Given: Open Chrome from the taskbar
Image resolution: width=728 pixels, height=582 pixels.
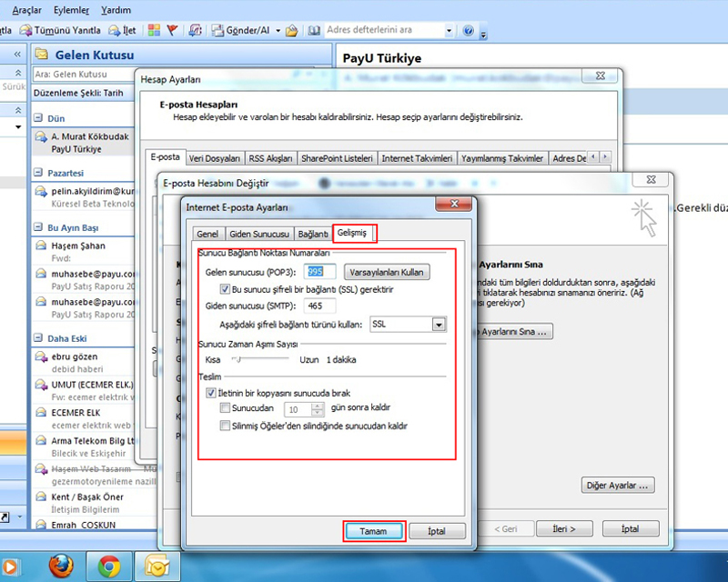Looking at the screenshot, I should click(109, 567).
